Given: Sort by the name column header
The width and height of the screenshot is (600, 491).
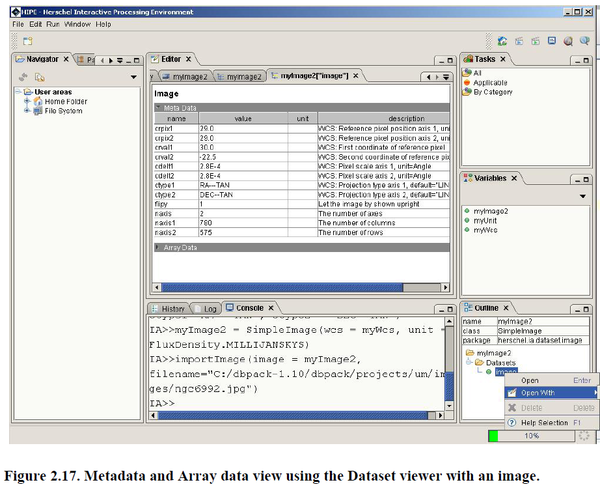Looking at the screenshot, I should (x=176, y=119).
